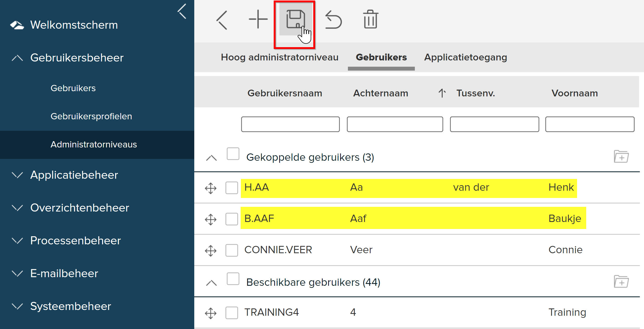Click the back arrow in the toolbar
Screen dimensions: 644x329
coord(222,20)
